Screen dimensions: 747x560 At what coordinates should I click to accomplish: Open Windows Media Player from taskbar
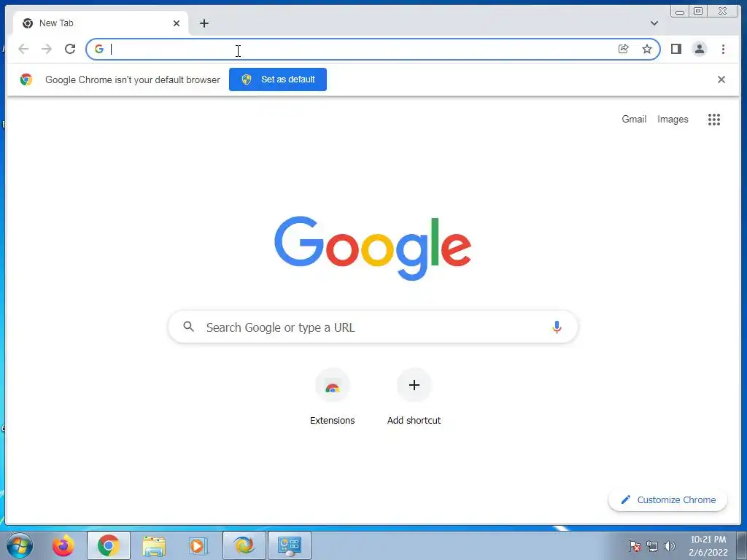198,545
